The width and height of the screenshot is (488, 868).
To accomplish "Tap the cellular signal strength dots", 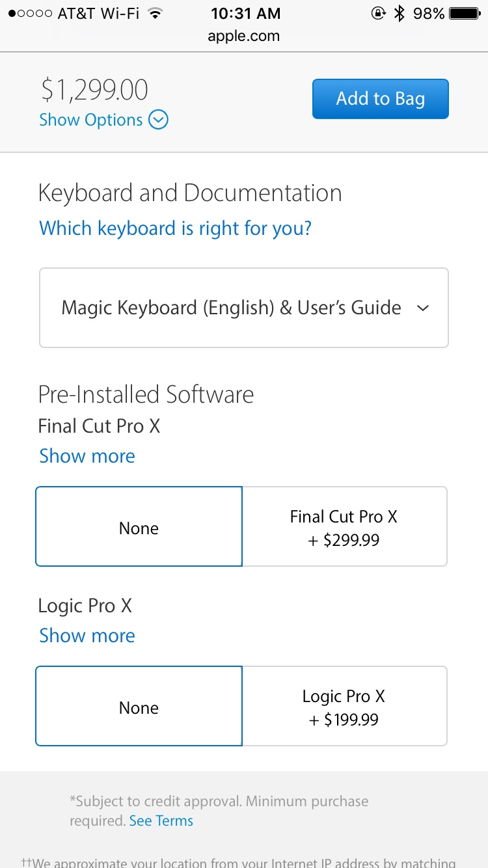I will [x=30, y=13].
